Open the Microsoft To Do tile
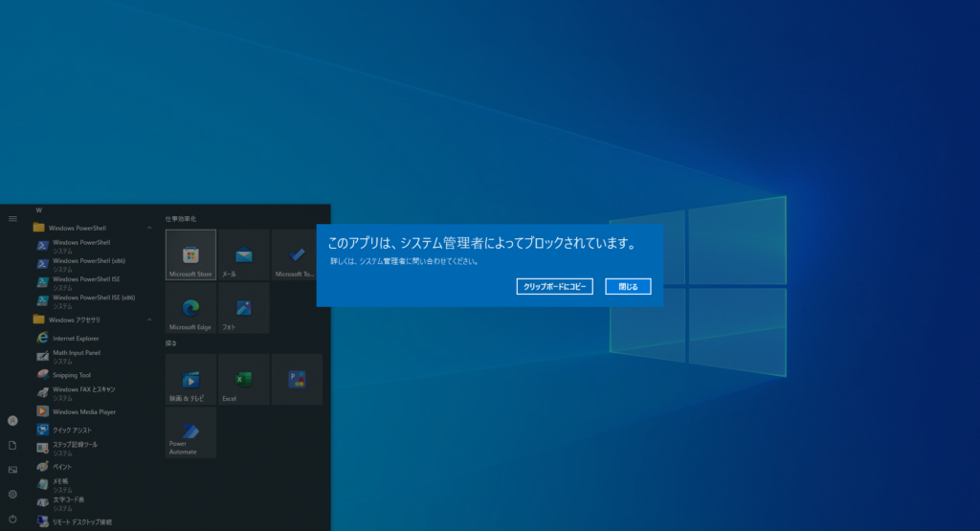 pos(295,254)
